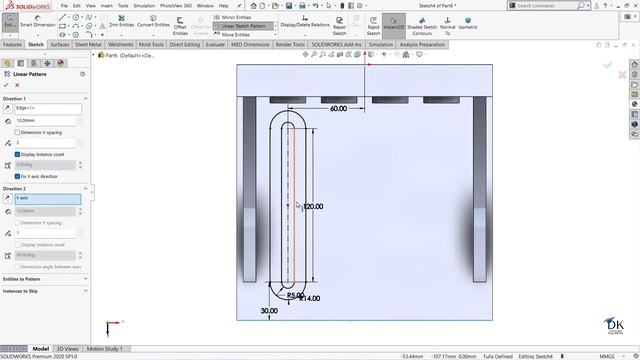Image resolution: width=640 pixels, height=360 pixels.
Task: Expand Instances to Skip section
Action: coord(85,291)
